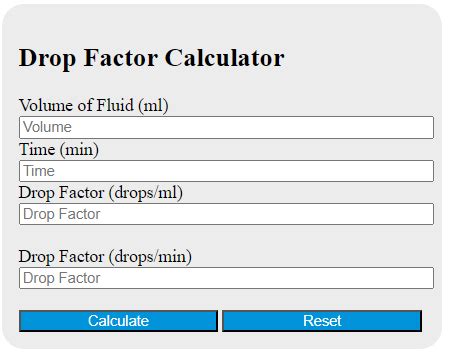Image resolution: width=456 pixels, height=362 pixels.
Task: Compute the result with the blue Calculate button
Action: click(118, 321)
